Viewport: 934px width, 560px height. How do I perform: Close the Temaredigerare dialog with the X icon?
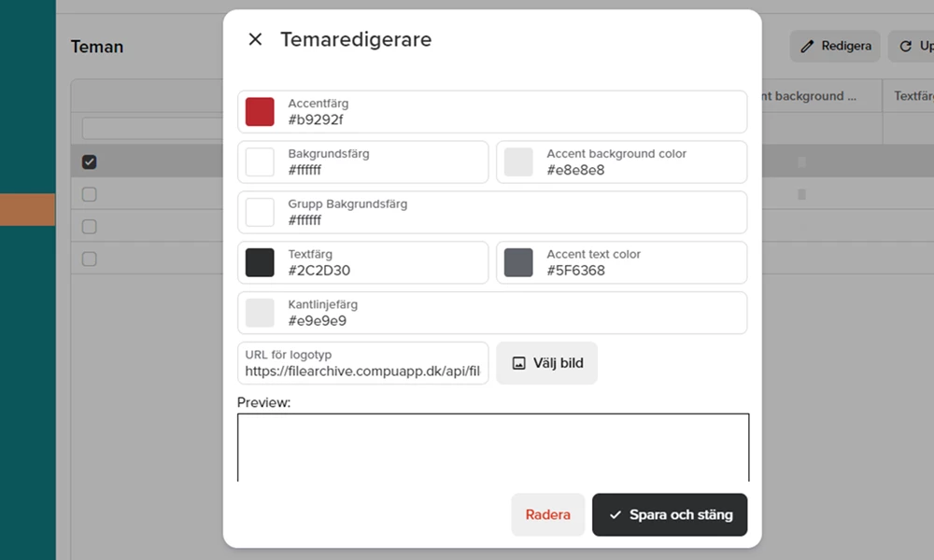click(x=255, y=39)
